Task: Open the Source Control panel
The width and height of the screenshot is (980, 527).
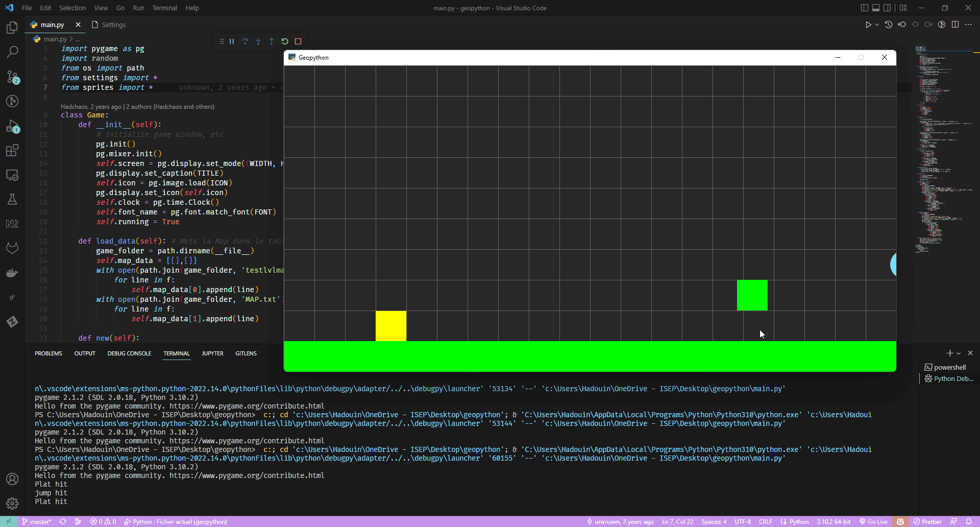Action: (x=12, y=78)
